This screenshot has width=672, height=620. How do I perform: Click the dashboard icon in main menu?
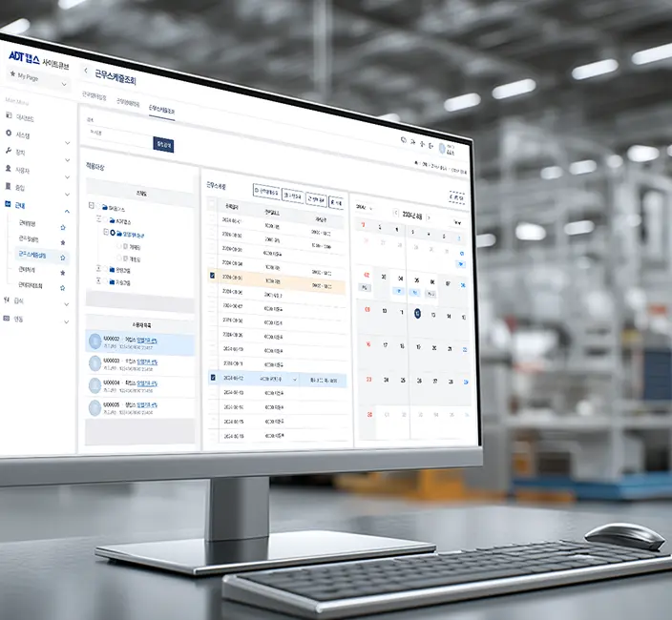(x=9, y=115)
